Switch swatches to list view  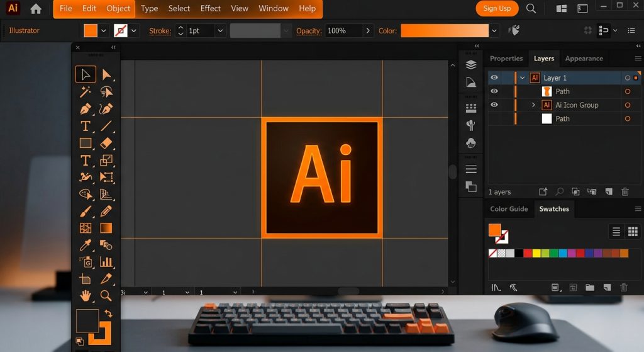coord(616,232)
